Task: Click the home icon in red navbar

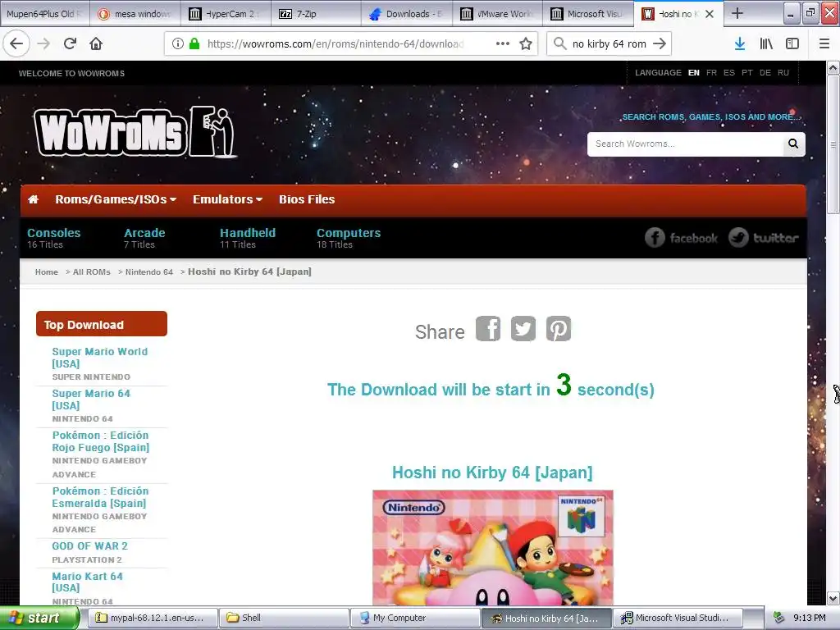Action: (33, 199)
